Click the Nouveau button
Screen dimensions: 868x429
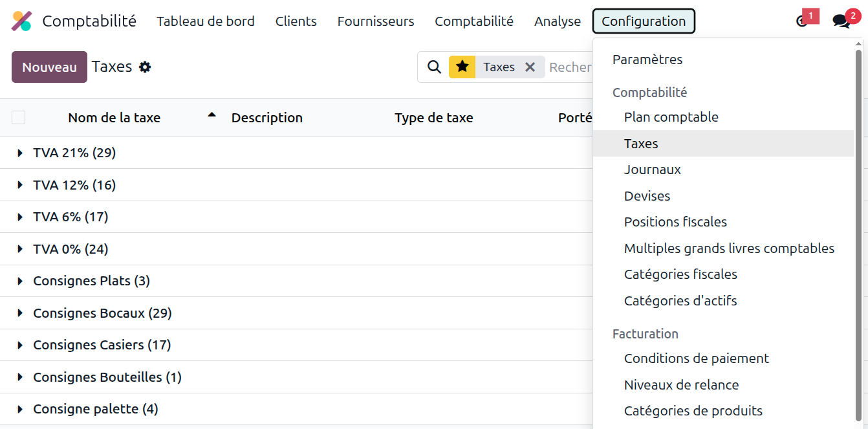[x=49, y=67]
